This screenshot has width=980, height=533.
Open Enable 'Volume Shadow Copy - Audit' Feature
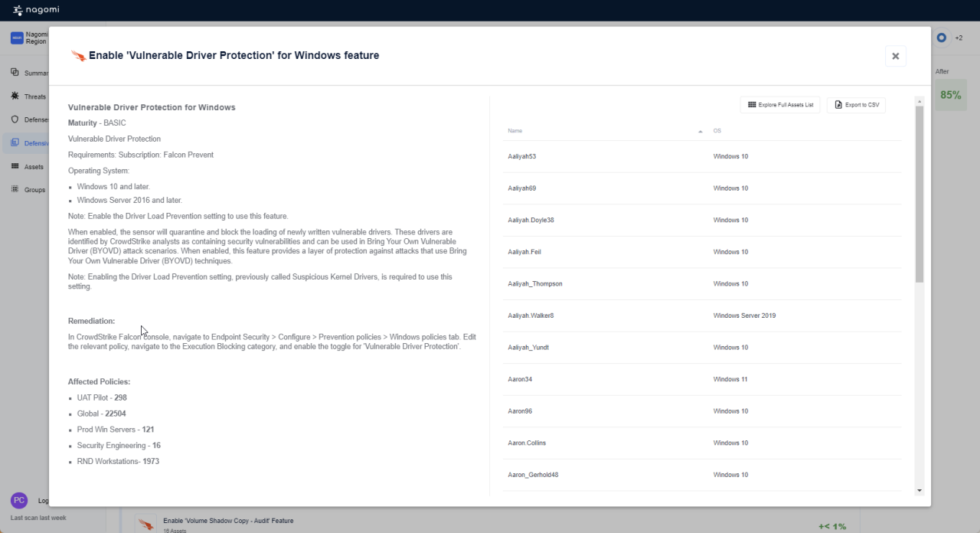[228, 521]
